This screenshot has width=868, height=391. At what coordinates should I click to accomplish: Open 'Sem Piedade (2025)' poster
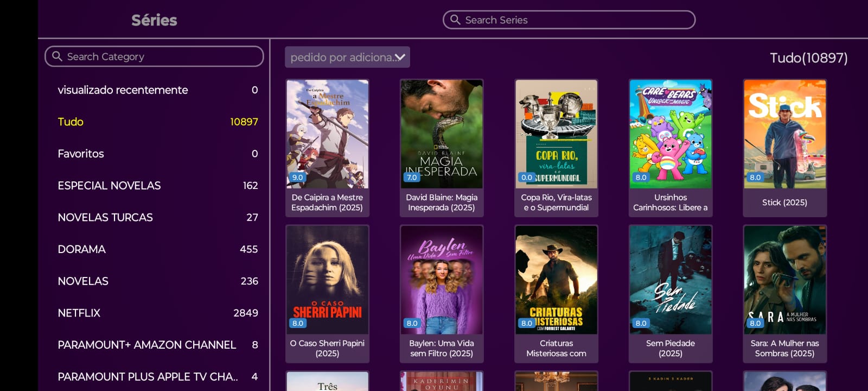[x=671, y=280]
